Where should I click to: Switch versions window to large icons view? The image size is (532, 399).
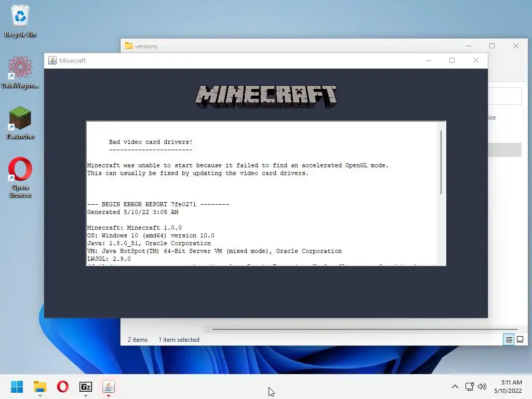tap(520, 339)
